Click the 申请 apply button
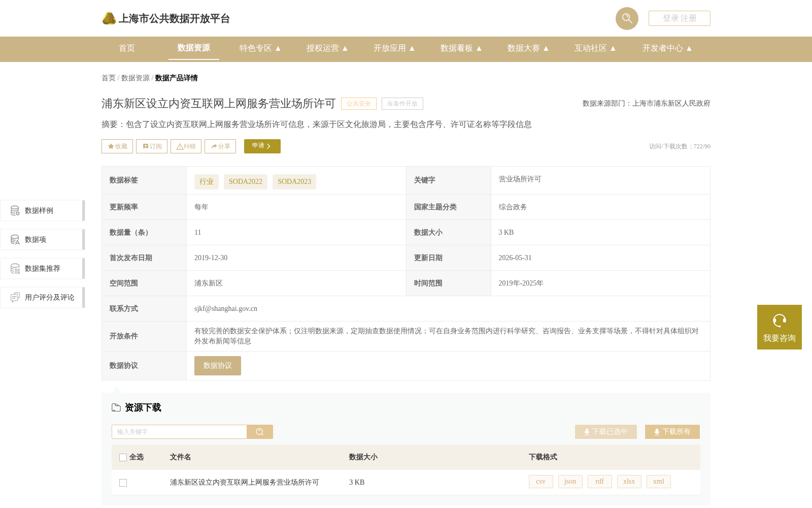Image resolution: width=812 pixels, height=508 pixels. tap(262, 146)
